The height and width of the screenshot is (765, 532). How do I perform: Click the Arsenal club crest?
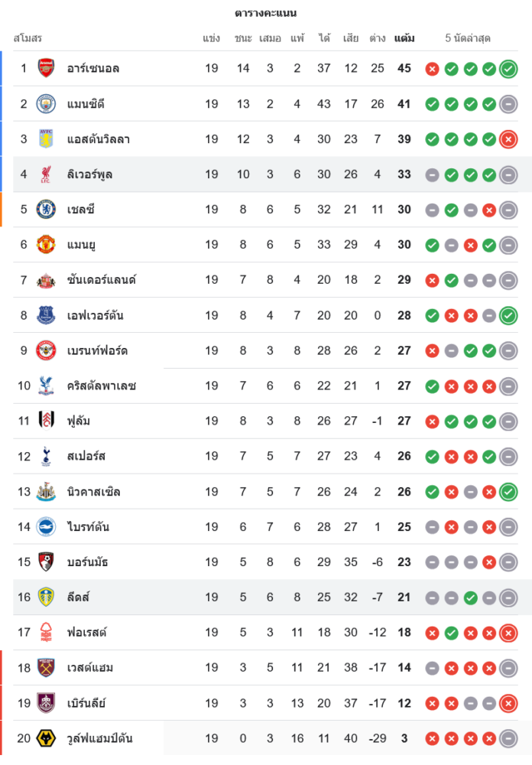click(x=46, y=68)
